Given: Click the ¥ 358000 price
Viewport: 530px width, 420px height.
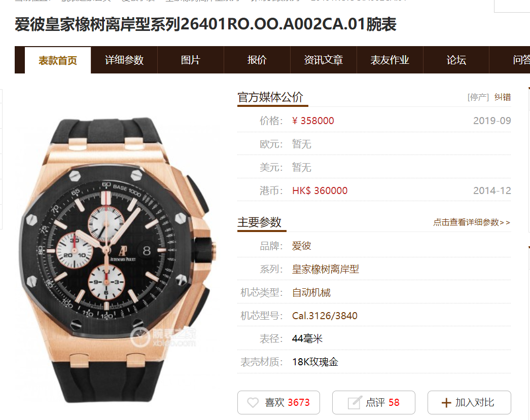Looking at the screenshot, I should pos(313,121).
